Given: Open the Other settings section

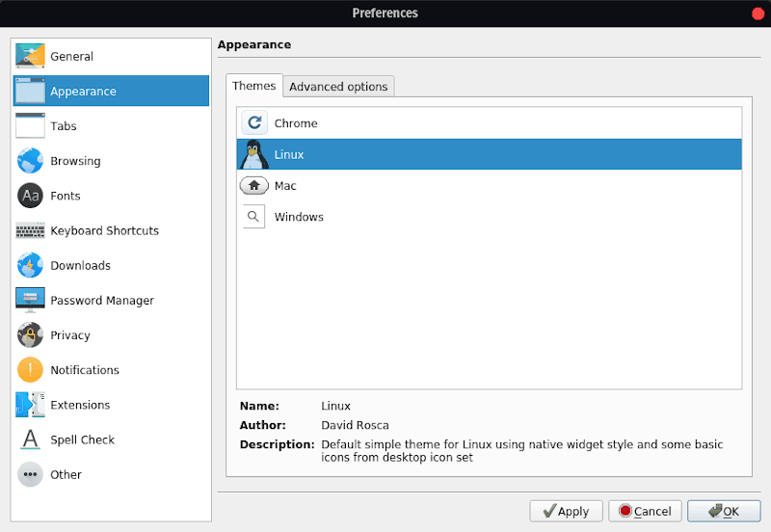Looking at the screenshot, I should [x=66, y=474].
